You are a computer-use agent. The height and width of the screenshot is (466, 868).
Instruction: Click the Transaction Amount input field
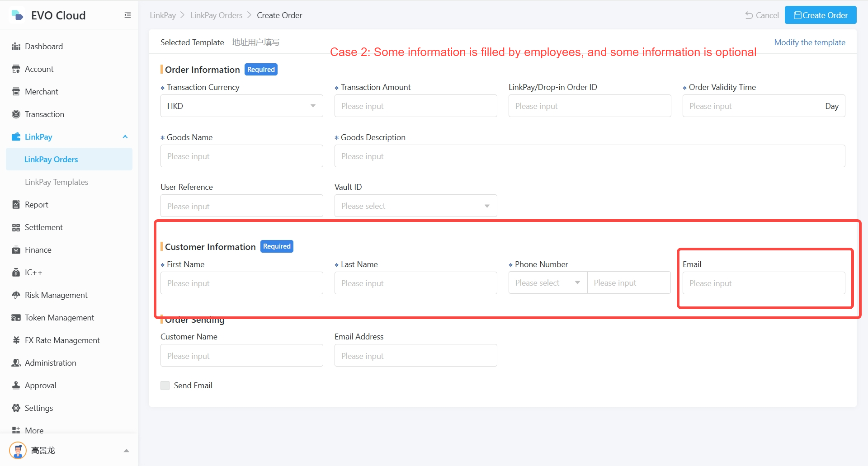click(415, 106)
